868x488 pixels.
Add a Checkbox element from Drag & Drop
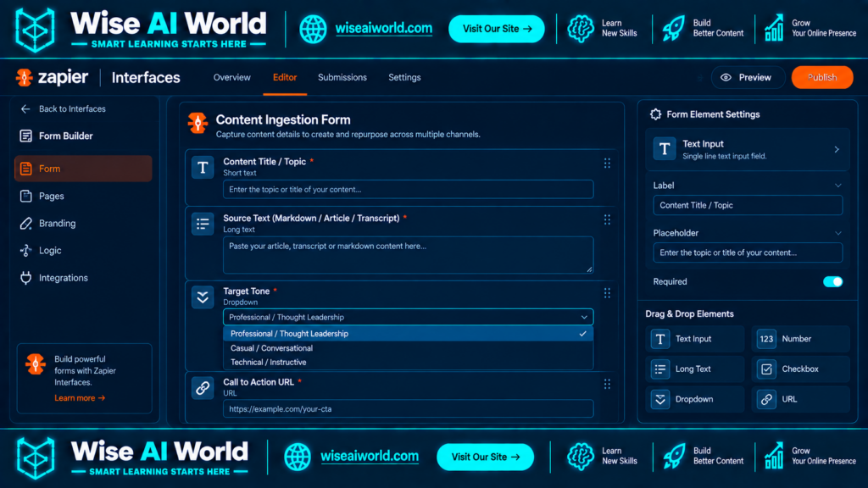[x=800, y=369]
